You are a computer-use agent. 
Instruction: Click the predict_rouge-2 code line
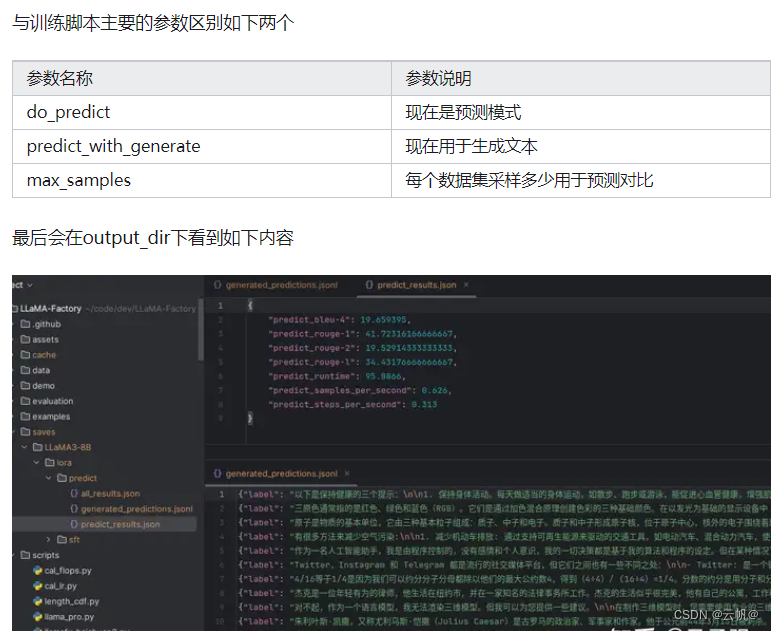[x=362, y=348]
